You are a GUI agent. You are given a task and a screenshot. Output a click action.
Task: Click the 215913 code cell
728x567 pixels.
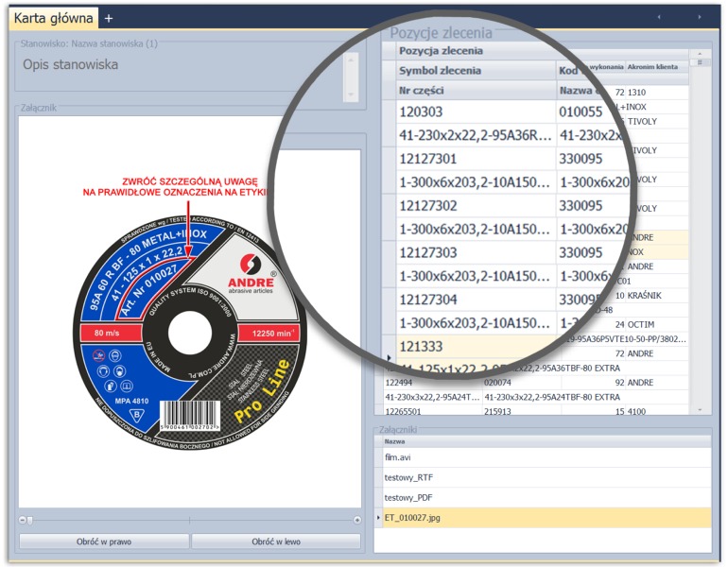point(522,411)
